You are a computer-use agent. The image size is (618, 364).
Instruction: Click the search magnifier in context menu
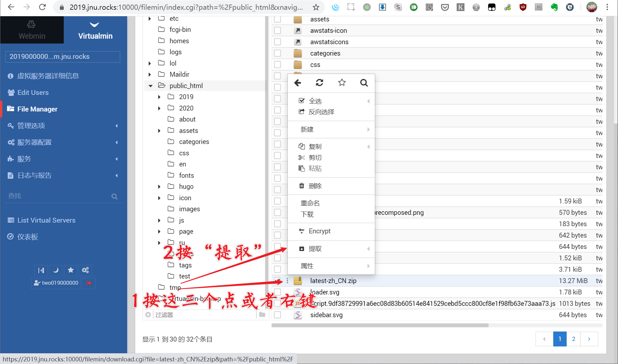pos(364,83)
